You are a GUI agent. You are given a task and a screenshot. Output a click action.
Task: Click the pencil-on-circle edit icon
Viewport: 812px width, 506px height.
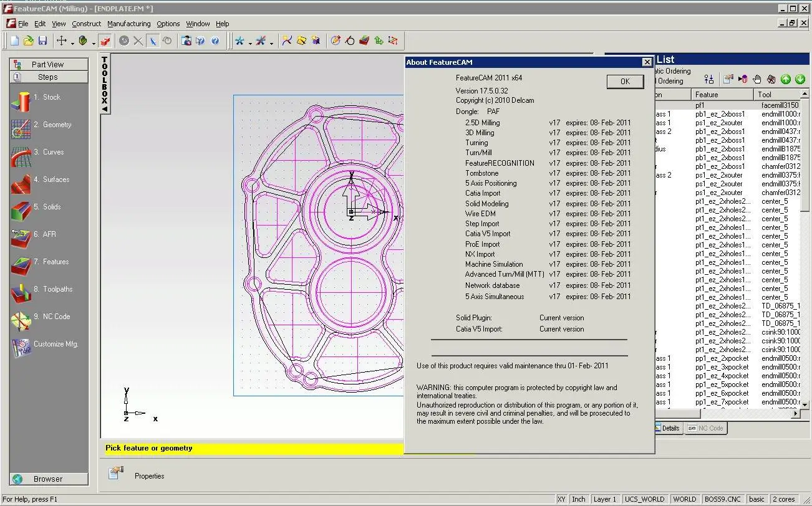pyautogui.click(x=336, y=41)
